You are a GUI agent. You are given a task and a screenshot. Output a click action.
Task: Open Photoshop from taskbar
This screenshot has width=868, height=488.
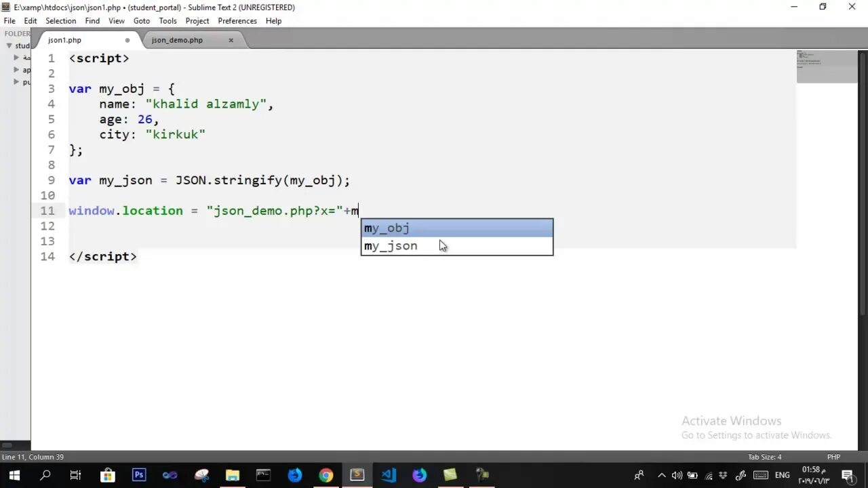138,475
